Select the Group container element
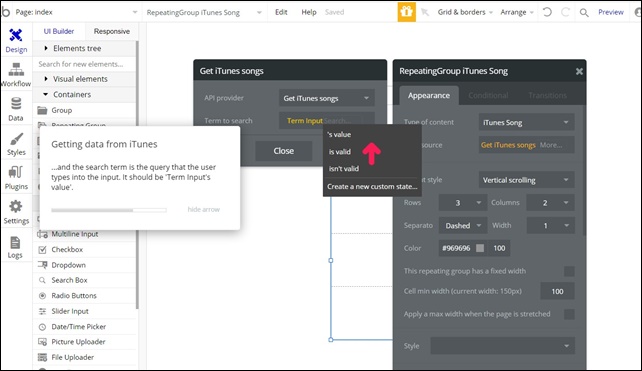 (85, 110)
